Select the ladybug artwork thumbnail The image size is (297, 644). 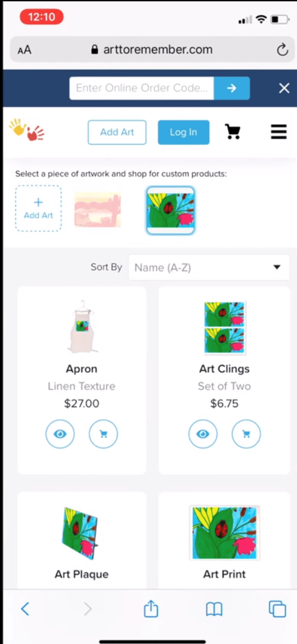pyautogui.click(x=170, y=210)
